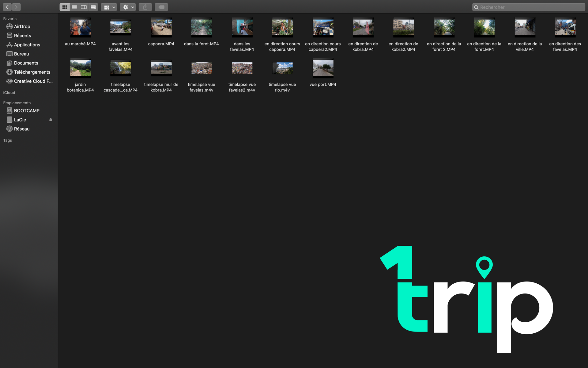Select the jardin botanica.MP4 thumbnail

(x=80, y=68)
